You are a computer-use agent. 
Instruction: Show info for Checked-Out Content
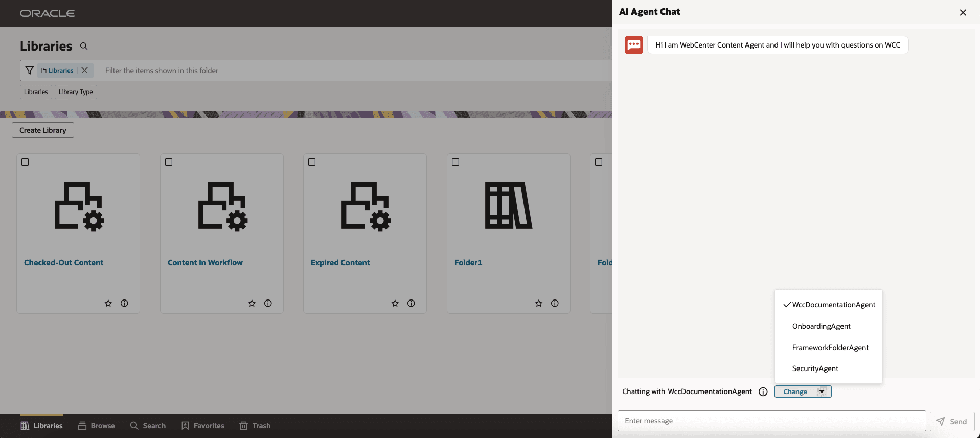tap(124, 303)
